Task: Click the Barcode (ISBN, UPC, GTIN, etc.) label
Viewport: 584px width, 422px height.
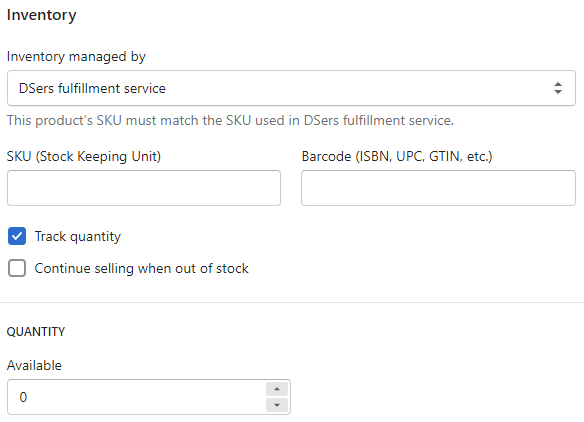Action: click(397, 156)
